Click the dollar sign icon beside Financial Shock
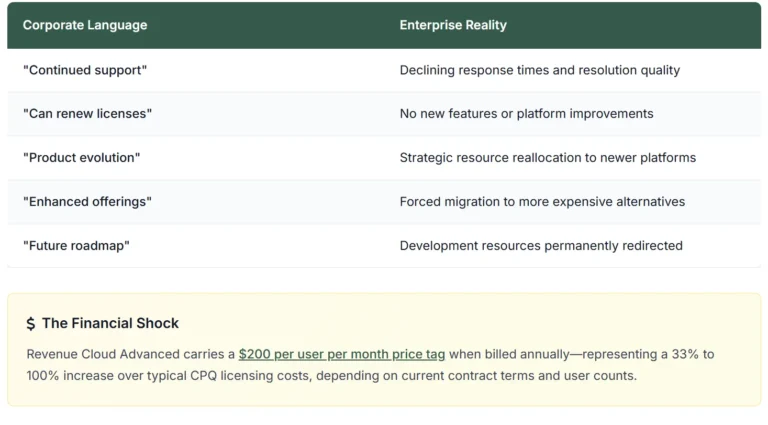Screen dimensions: 768x425 click(x=31, y=324)
